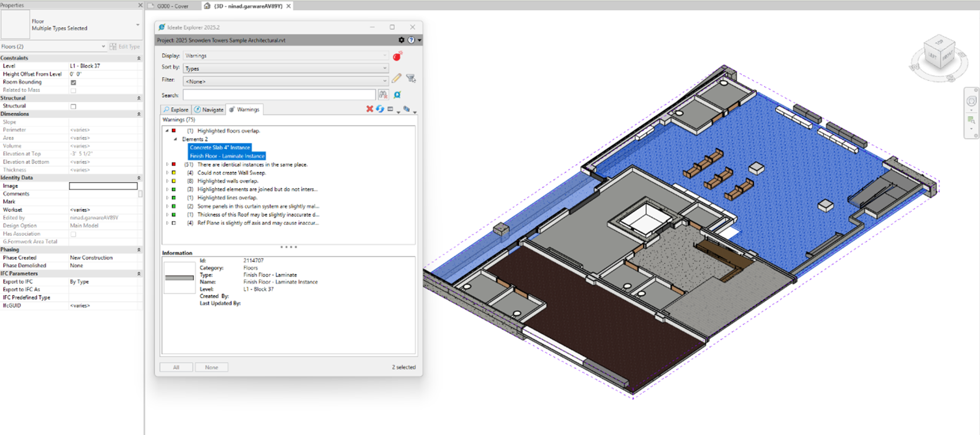This screenshot has height=435, width=980.
Task: Open the Sort by Types dropdown
Action: point(286,69)
